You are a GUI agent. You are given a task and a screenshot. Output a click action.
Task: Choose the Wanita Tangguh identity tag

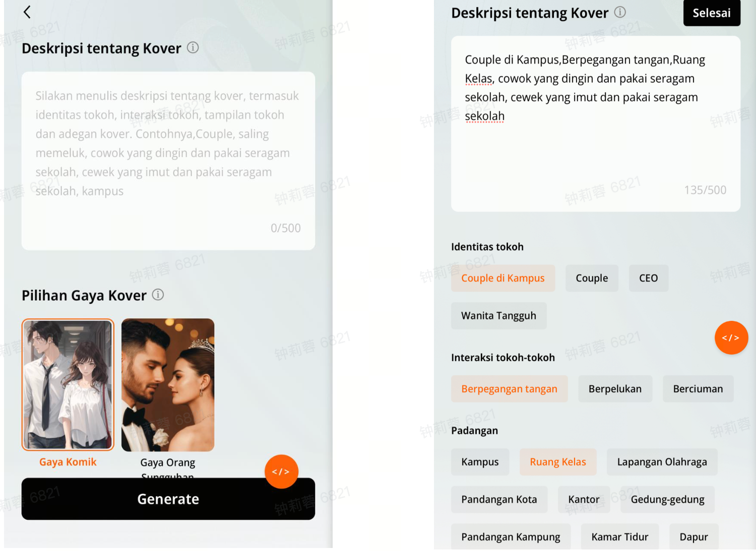click(x=498, y=316)
